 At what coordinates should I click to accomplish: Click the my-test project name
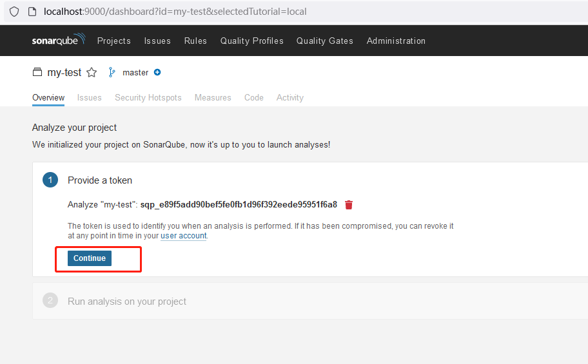pyautogui.click(x=64, y=72)
